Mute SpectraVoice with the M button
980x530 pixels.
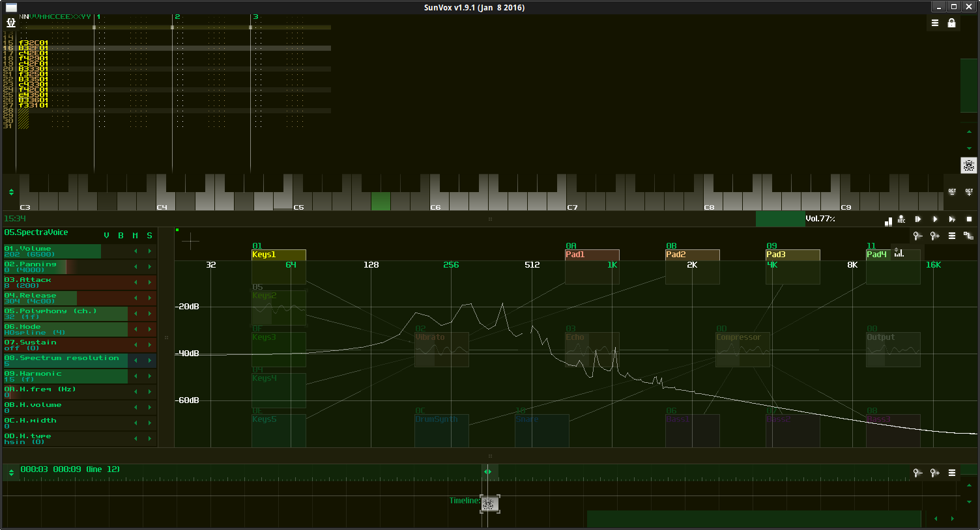coord(135,236)
